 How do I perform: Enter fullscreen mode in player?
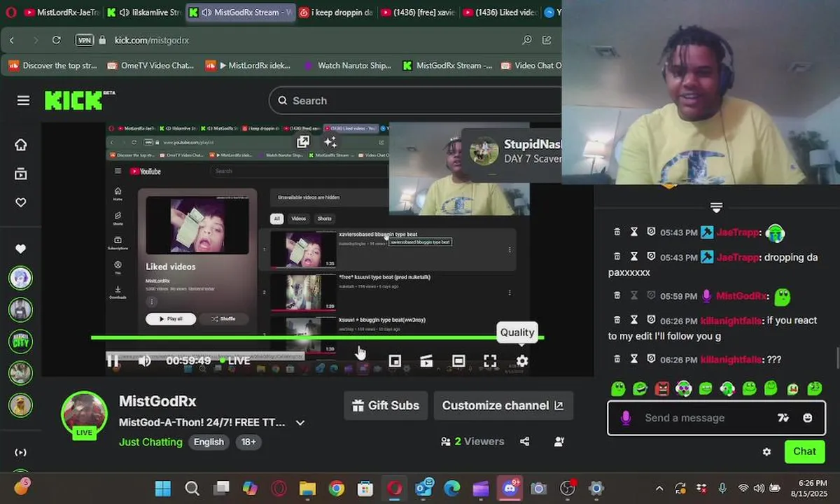(x=490, y=361)
